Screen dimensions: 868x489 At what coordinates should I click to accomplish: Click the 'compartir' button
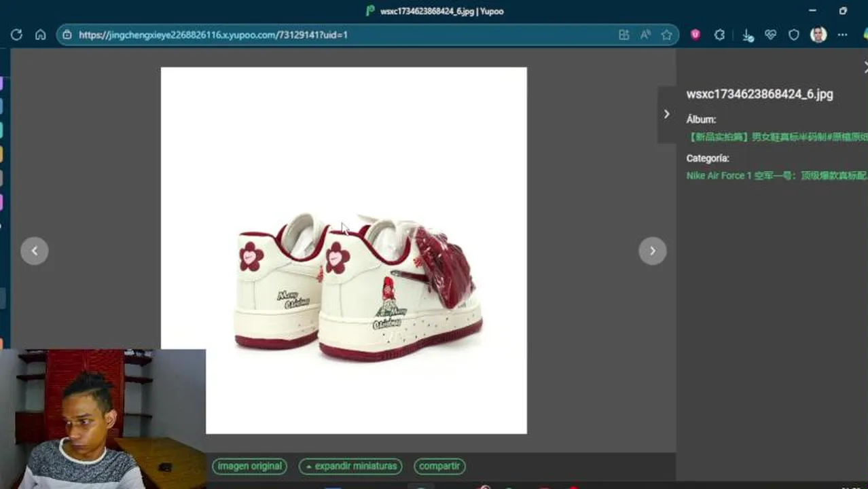coord(439,467)
